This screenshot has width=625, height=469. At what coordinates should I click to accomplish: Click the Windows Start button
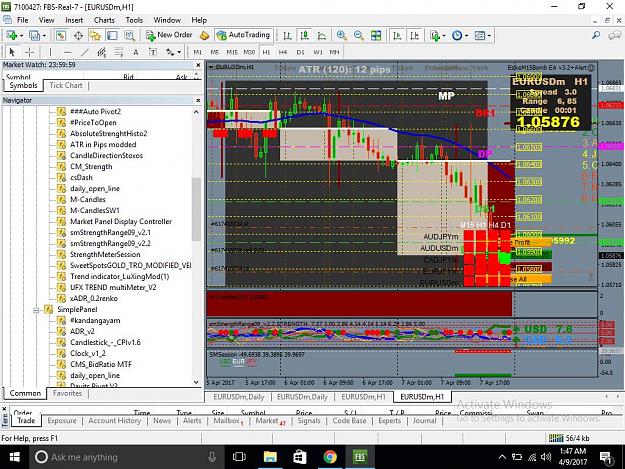coord(14,457)
